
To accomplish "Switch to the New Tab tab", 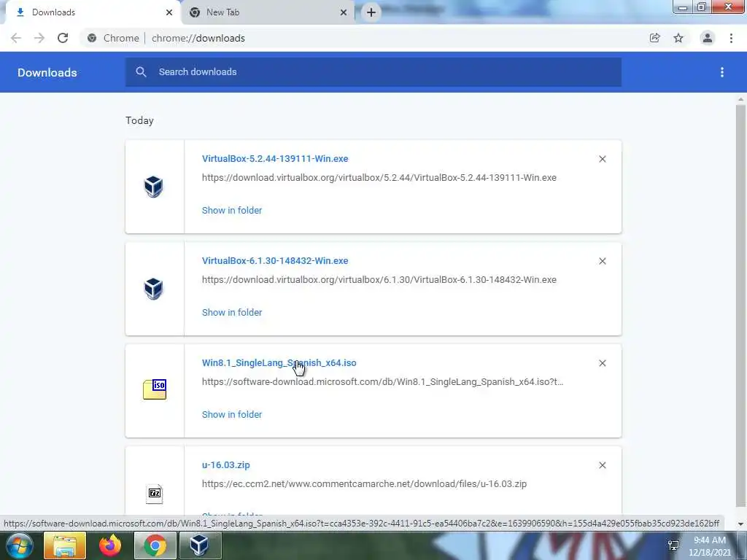I will pyautogui.click(x=267, y=12).
